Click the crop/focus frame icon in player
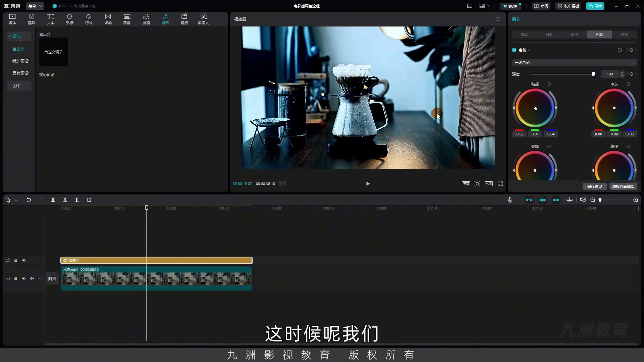 coord(477,184)
